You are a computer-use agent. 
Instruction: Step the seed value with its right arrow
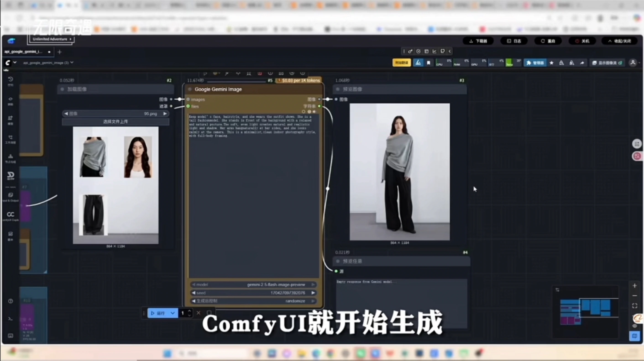click(313, 293)
